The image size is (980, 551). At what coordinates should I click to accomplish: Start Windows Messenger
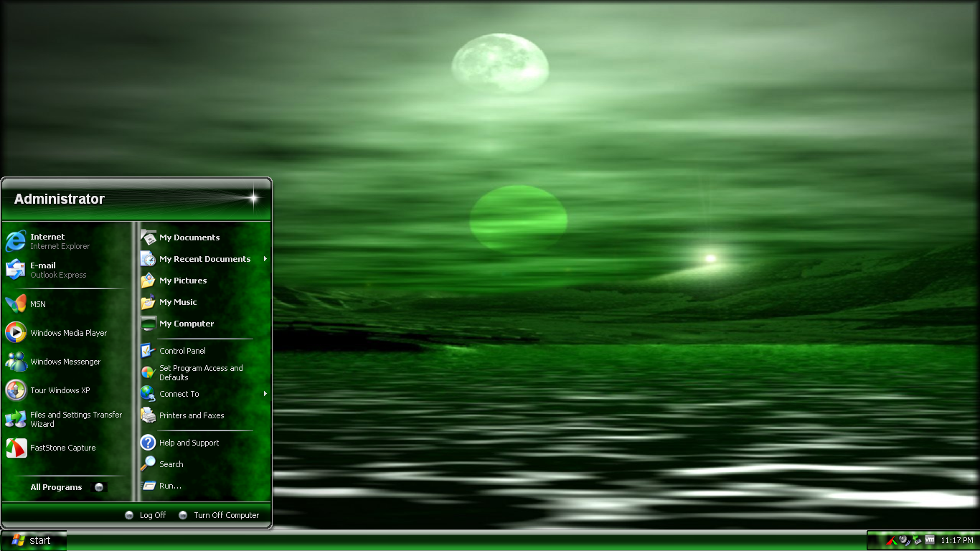pyautogui.click(x=65, y=362)
